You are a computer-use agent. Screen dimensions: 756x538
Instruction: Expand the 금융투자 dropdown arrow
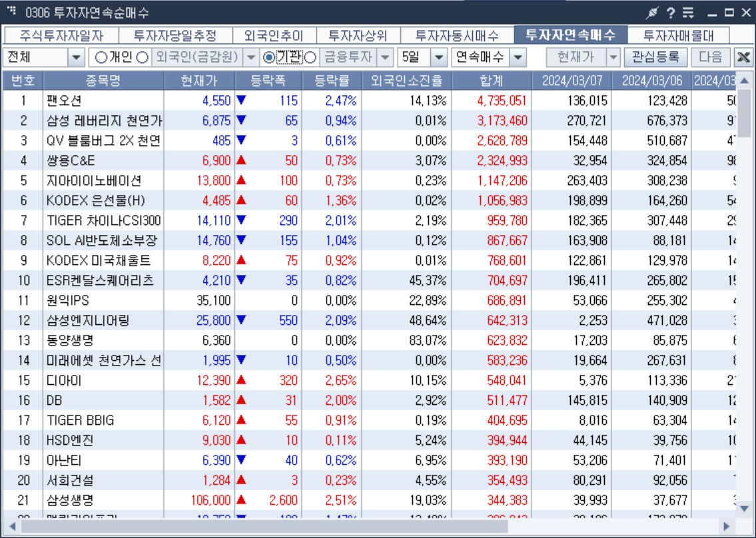385,58
